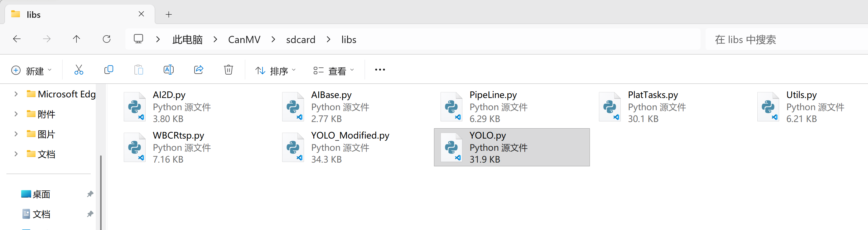The height and width of the screenshot is (230, 868).
Task: Click the Rename icon in toolbar
Action: click(x=168, y=70)
